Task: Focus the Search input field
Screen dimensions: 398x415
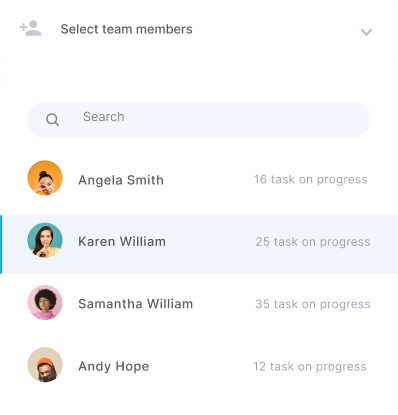Action: click(199, 120)
